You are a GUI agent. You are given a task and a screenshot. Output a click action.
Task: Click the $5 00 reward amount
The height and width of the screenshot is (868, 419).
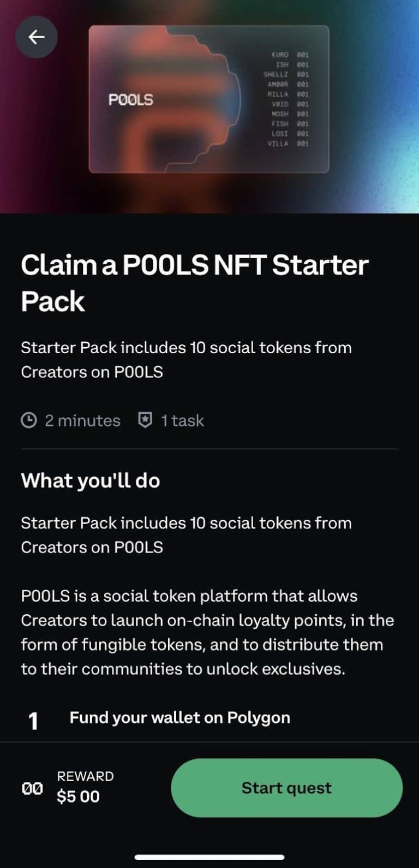coord(78,797)
